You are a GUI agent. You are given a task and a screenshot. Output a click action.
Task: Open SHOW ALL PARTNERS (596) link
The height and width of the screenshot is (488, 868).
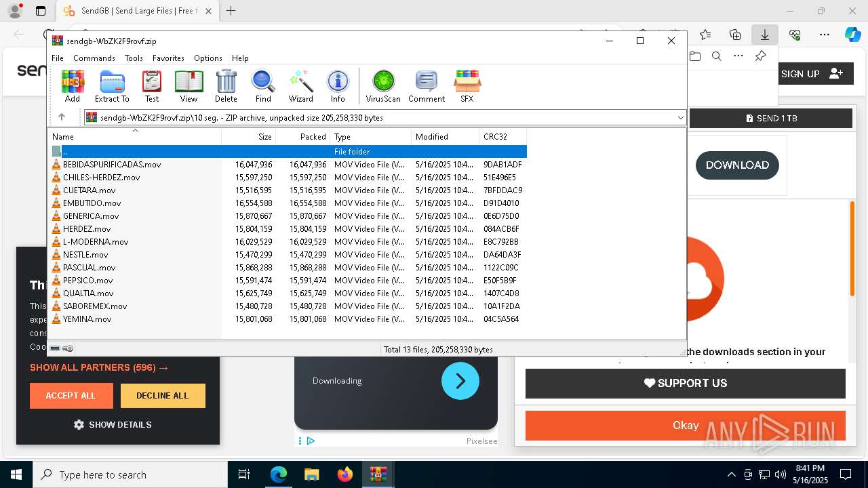[99, 367]
